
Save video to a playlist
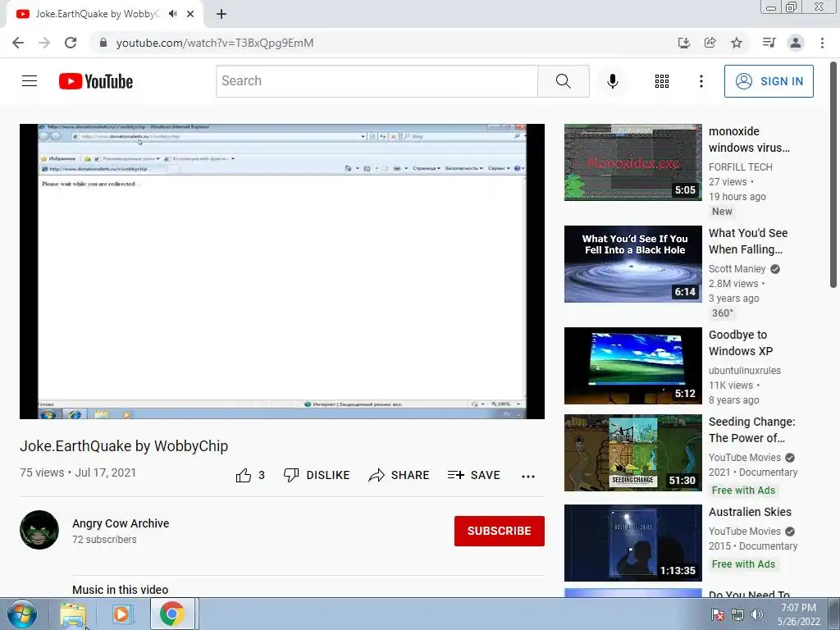(473, 475)
